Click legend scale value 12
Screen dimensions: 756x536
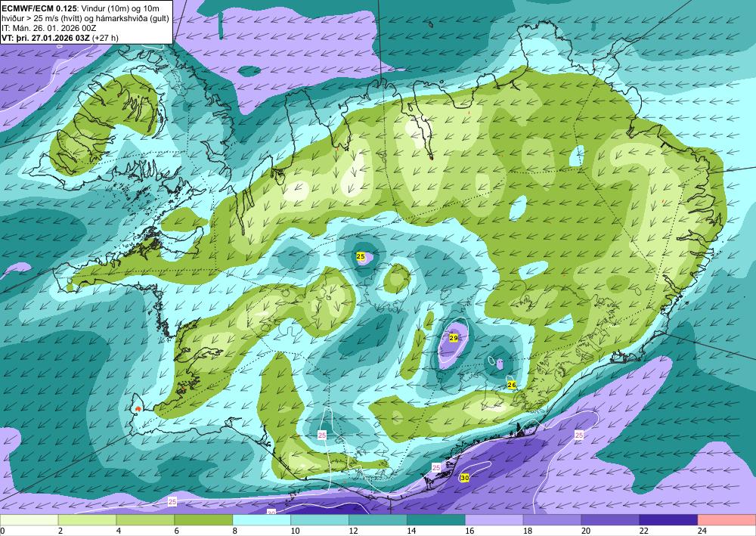coord(353,531)
